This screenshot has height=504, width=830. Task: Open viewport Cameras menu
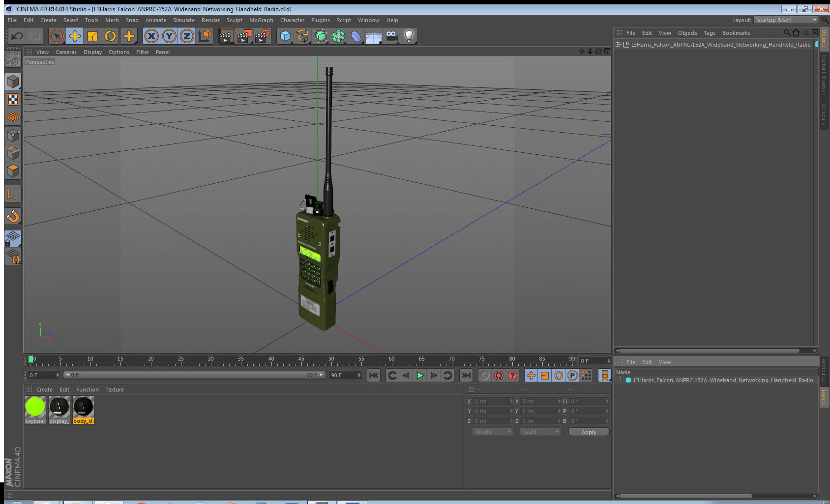(66, 52)
